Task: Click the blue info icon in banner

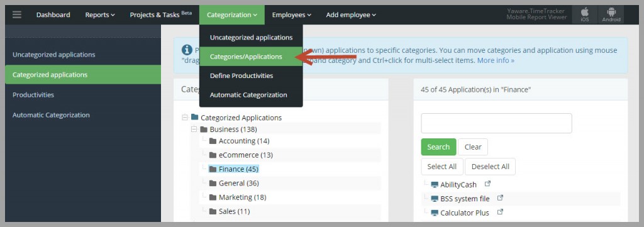Action: pos(187,50)
